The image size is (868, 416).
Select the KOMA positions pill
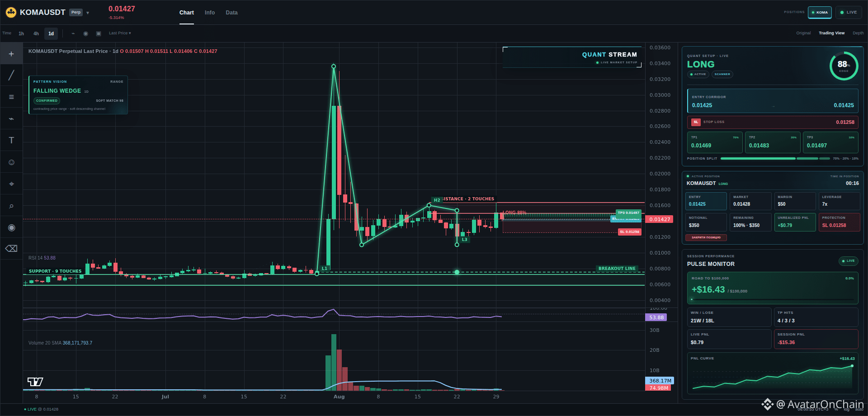[x=820, y=12]
